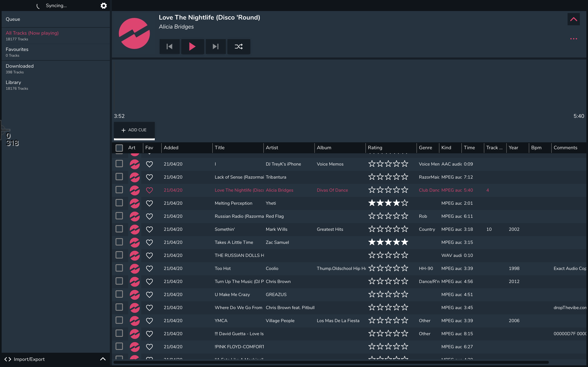Collapse the player with the up chevron

click(x=574, y=19)
